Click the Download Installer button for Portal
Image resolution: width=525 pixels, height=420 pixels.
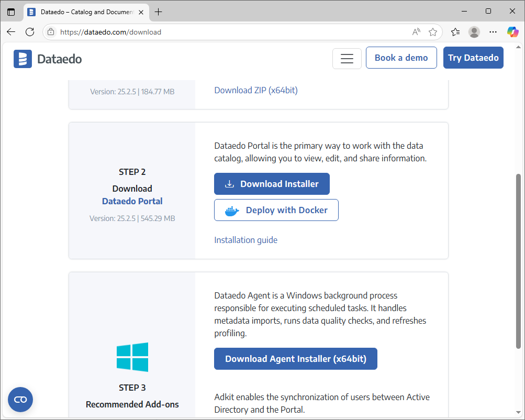[x=272, y=183]
